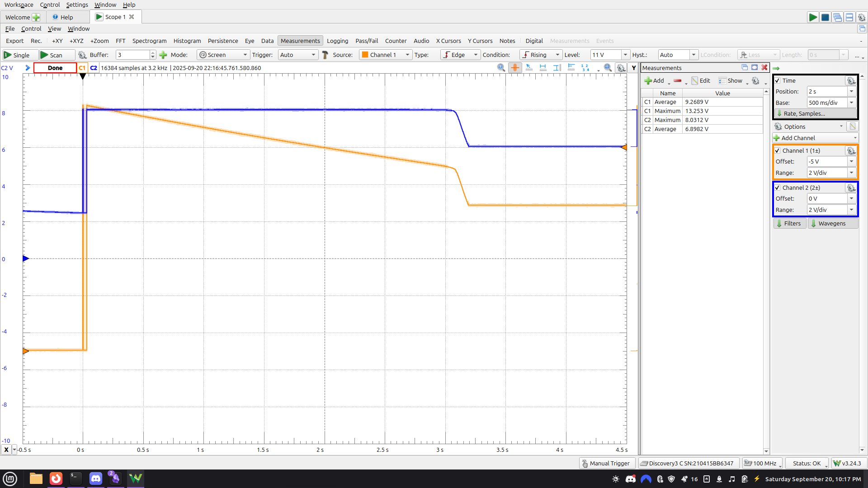The image size is (868, 488).
Task: Click the Scan run button
Action: tap(57, 55)
